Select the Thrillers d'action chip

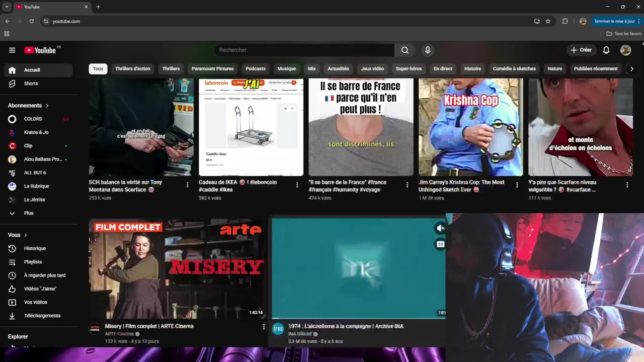coord(132,69)
